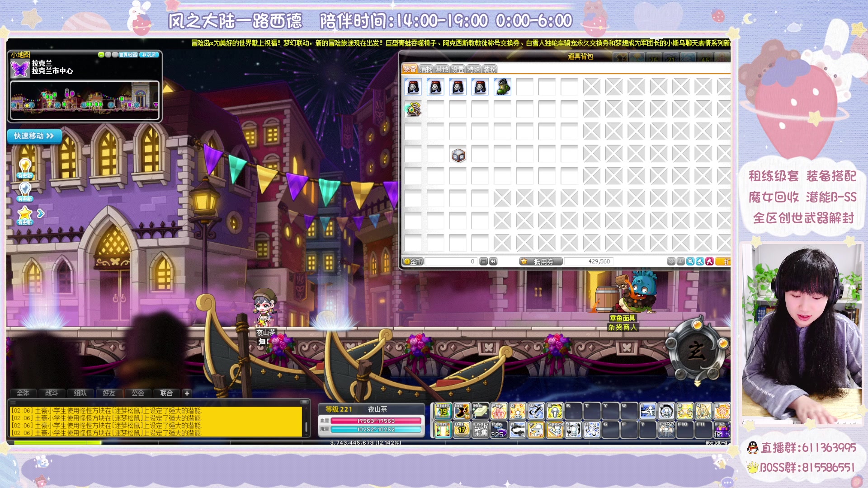Select the first skull pants item in inventory
The image size is (868, 488).
click(413, 87)
